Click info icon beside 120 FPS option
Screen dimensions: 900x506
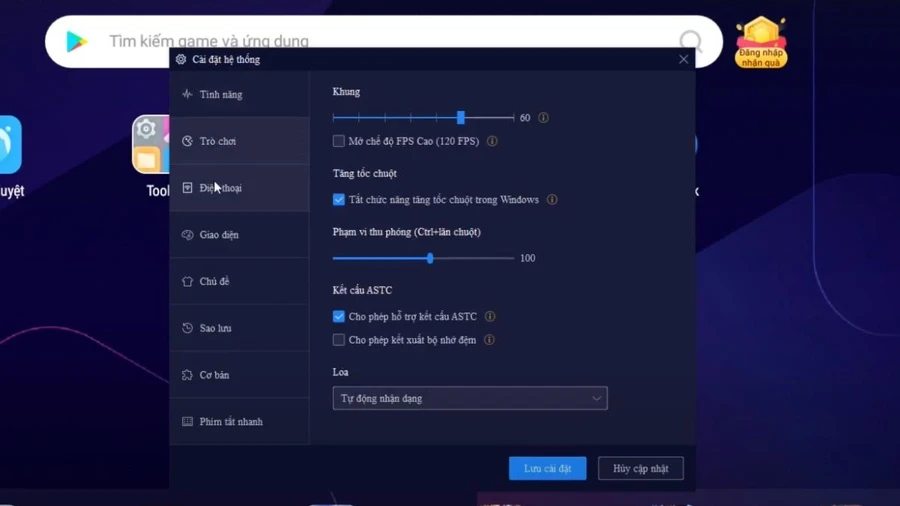point(492,141)
